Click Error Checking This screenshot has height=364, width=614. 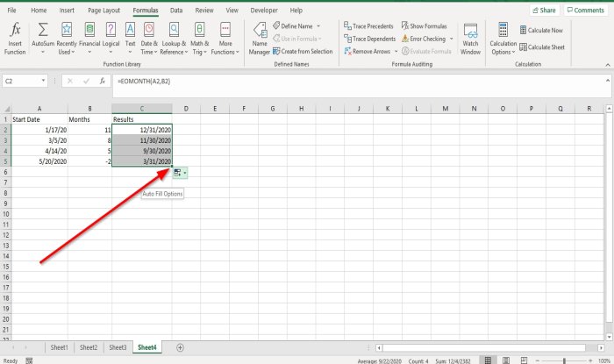(x=424, y=39)
